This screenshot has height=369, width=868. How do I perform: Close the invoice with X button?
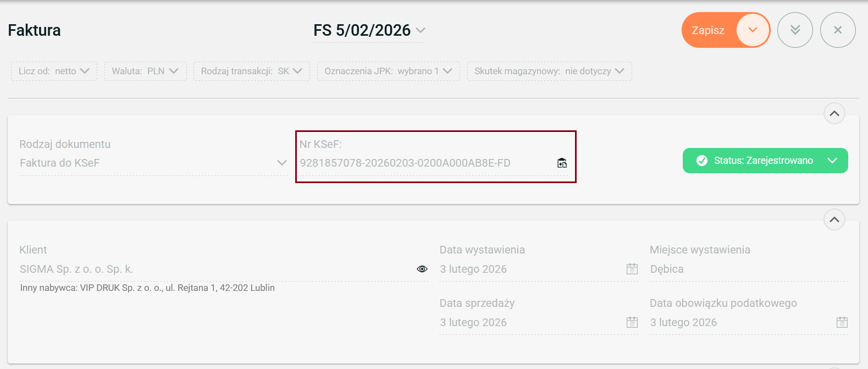(838, 30)
